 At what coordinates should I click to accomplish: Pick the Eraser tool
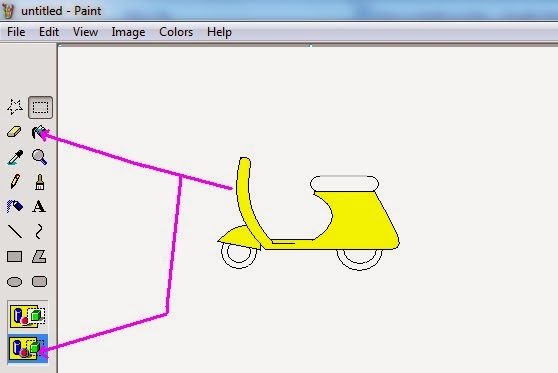15,132
